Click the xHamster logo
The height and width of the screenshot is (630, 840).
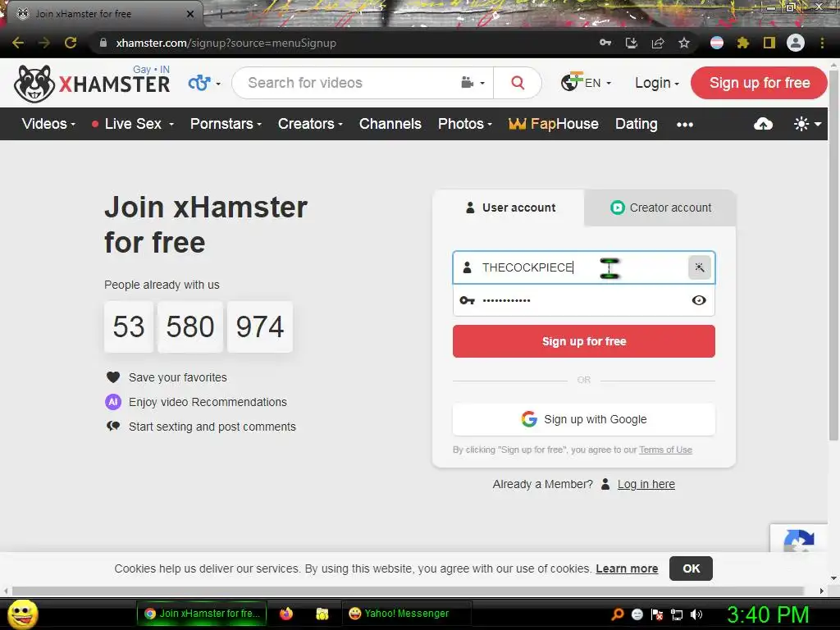click(92, 84)
